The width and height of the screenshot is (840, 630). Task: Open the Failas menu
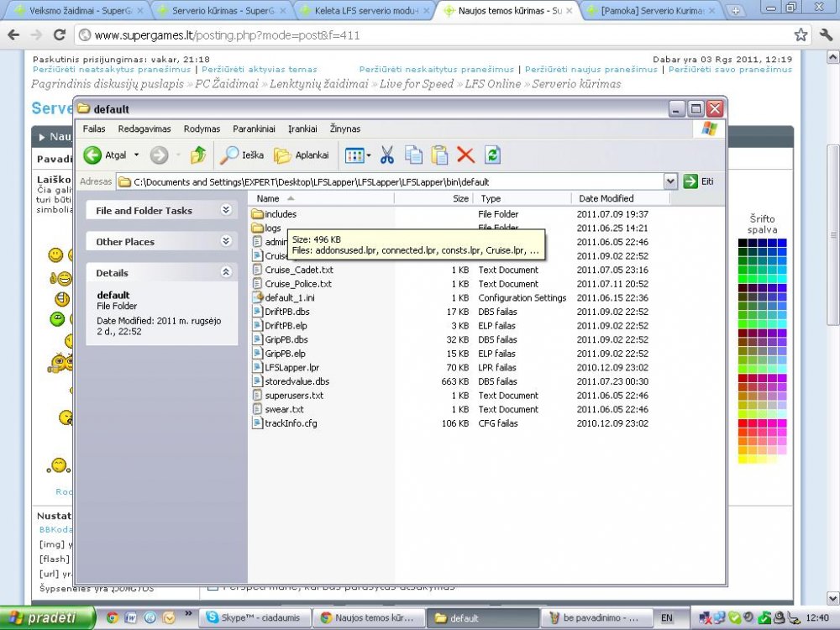[94, 129]
